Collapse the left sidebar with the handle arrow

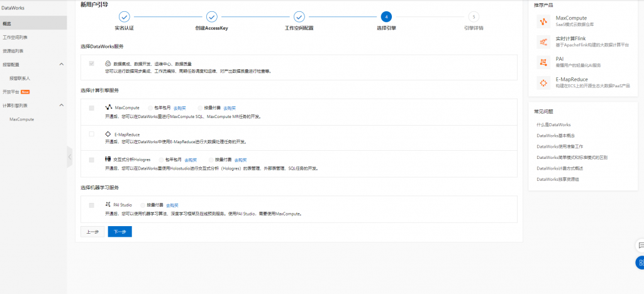[69, 156]
